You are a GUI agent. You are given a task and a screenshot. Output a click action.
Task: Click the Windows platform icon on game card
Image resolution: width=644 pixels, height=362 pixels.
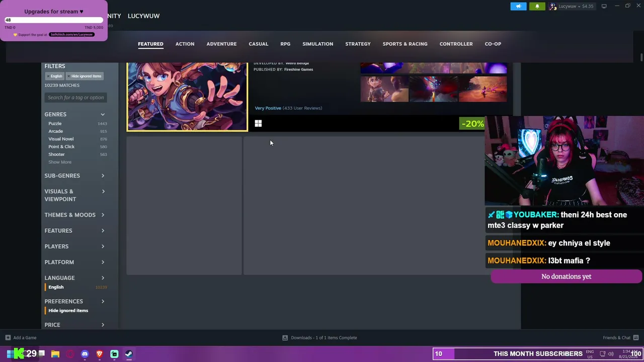(258, 124)
